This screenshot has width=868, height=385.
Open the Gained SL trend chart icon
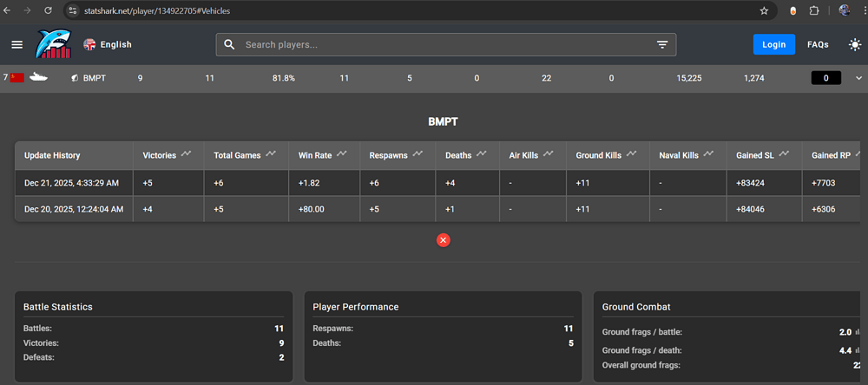click(784, 154)
